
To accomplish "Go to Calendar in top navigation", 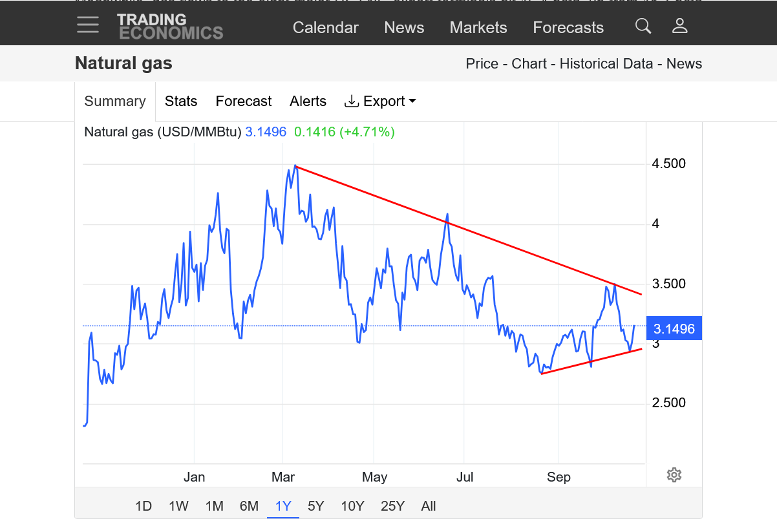I will click(325, 28).
